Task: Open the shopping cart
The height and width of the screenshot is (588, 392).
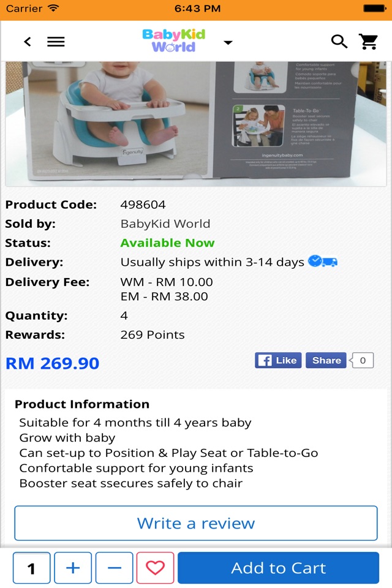Action: [368, 41]
